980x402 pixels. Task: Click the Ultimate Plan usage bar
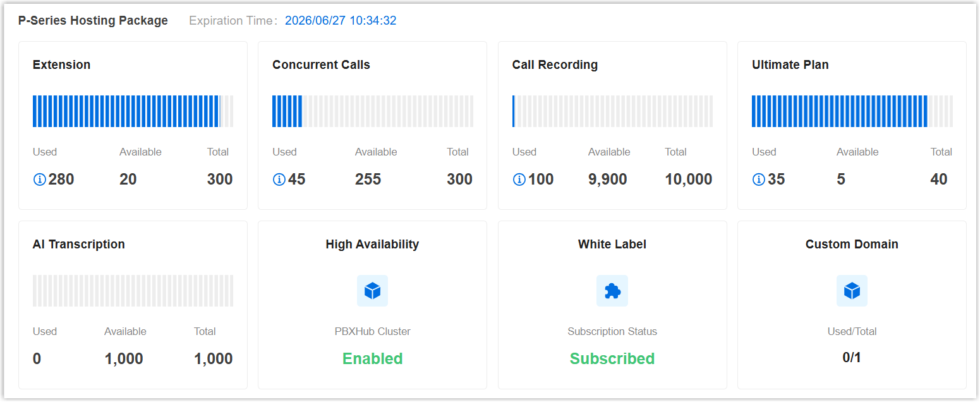(x=852, y=111)
